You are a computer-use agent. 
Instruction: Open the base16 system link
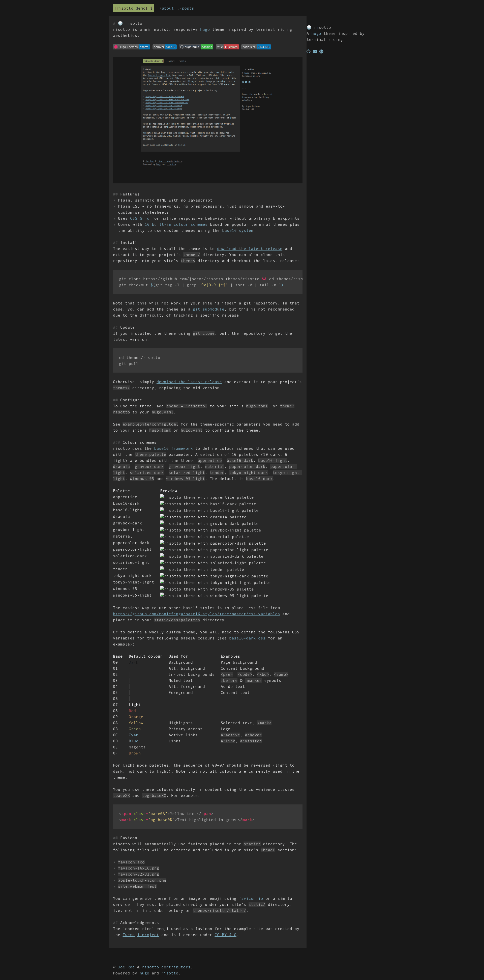[238, 231]
